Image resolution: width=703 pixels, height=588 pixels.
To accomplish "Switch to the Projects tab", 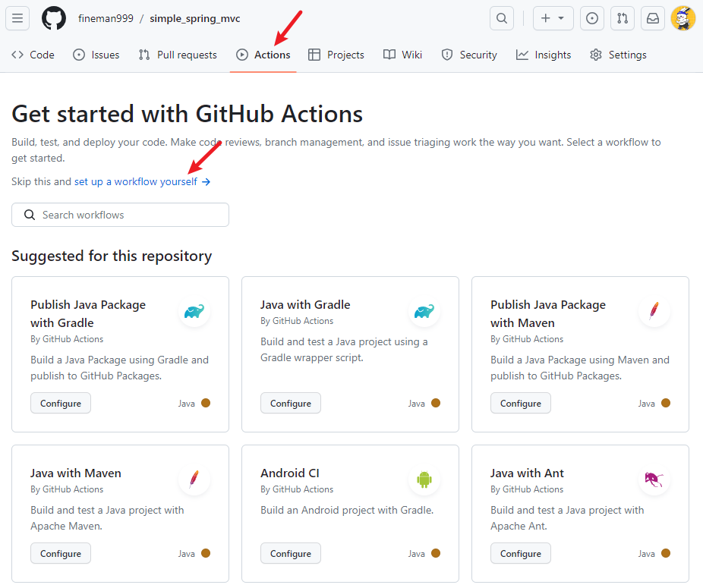I will [x=336, y=55].
